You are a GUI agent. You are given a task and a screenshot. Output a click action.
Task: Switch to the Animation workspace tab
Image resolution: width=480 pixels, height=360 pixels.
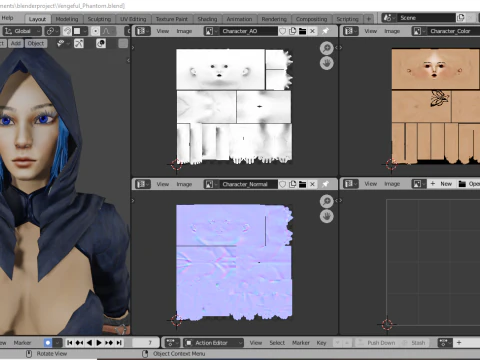pos(239,19)
